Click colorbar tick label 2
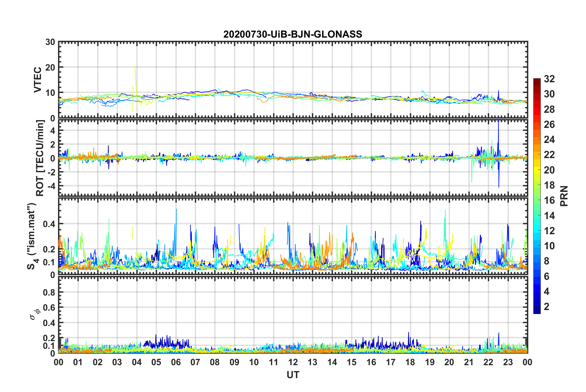Screen dimensions: 586x392 [547, 307]
